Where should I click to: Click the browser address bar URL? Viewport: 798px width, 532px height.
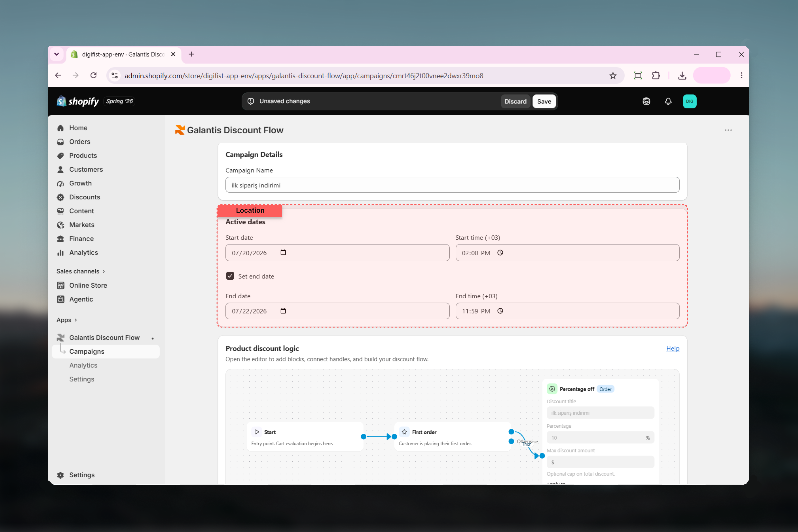point(304,76)
